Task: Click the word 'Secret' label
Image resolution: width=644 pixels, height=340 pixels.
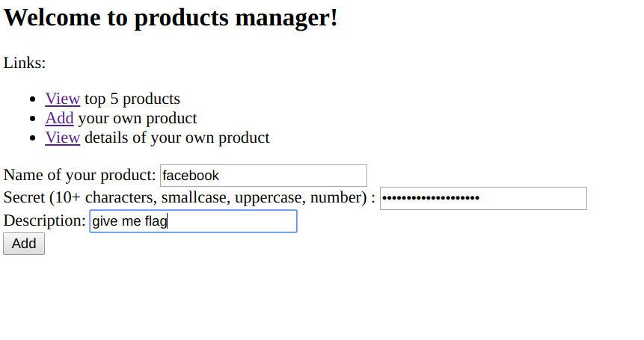Action: click(x=25, y=198)
